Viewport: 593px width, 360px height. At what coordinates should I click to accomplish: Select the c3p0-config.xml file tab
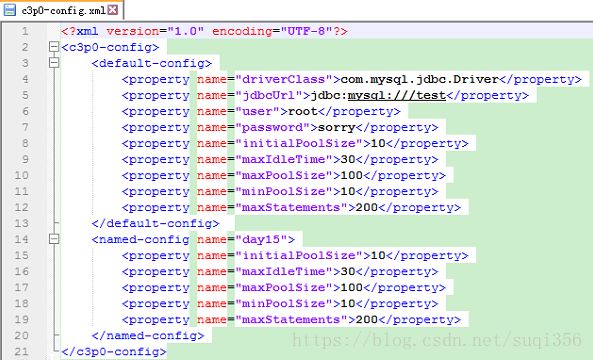(62, 10)
